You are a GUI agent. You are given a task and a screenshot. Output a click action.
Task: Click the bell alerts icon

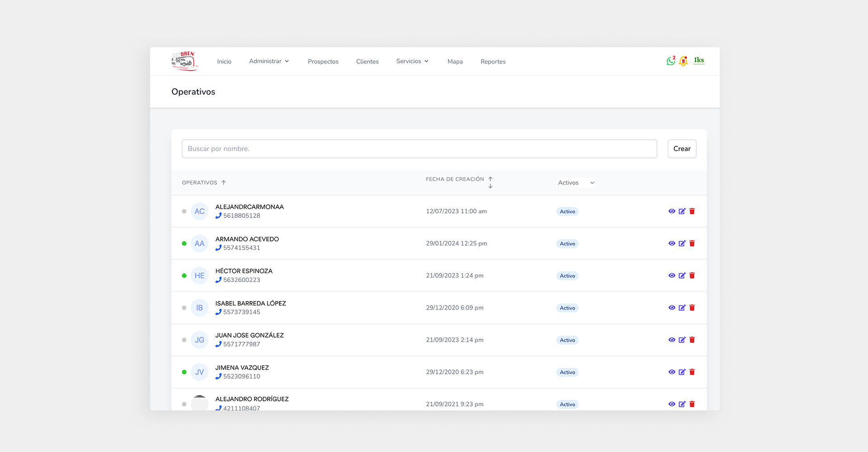[x=683, y=61]
